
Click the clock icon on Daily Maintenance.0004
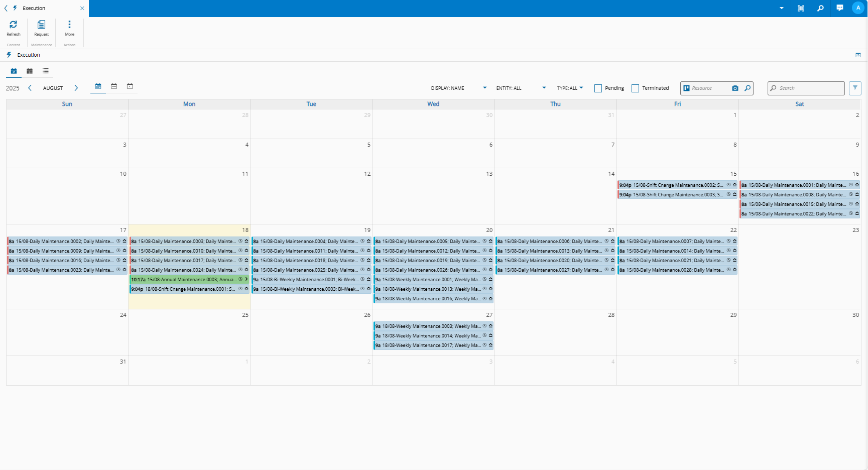tap(362, 241)
